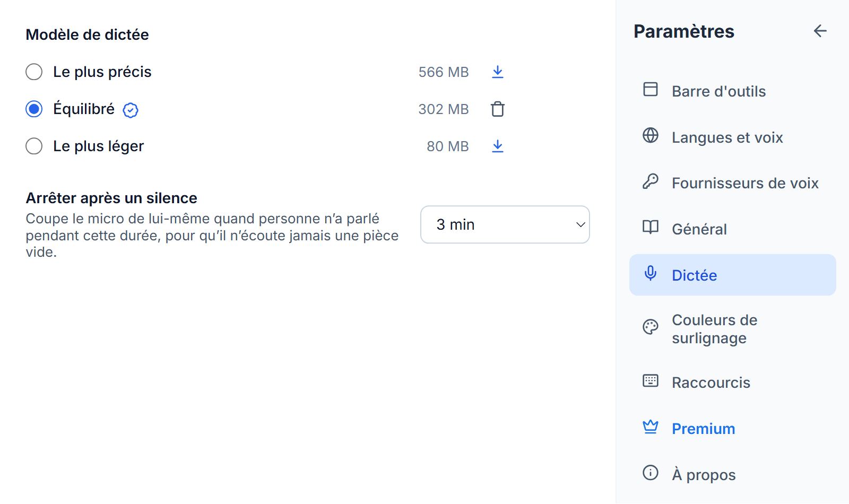Viewport: 849px width, 504px height.
Task: Open the Fournisseurs de voix section
Action: click(x=733, y=183)
